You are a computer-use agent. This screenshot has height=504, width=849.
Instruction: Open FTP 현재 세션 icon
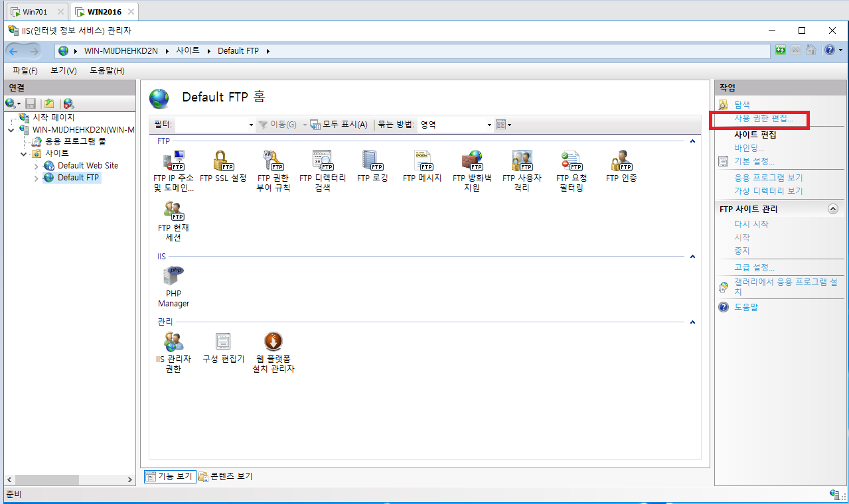(173, 221)
